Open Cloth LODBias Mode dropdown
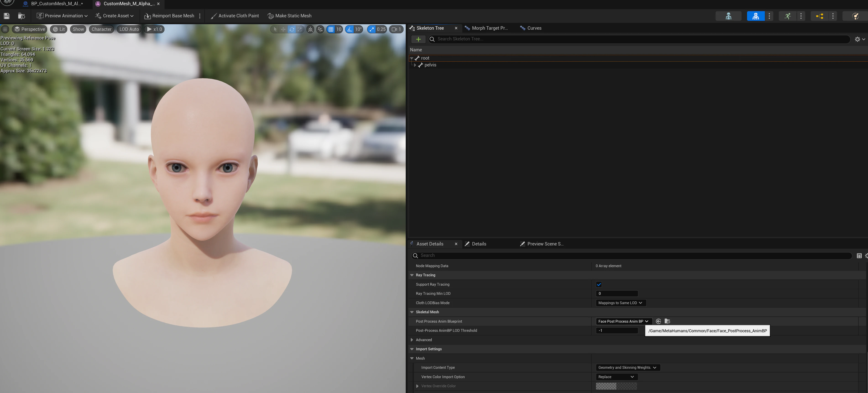The width and height of the screenshot is (868, 393). click(621, 303)
